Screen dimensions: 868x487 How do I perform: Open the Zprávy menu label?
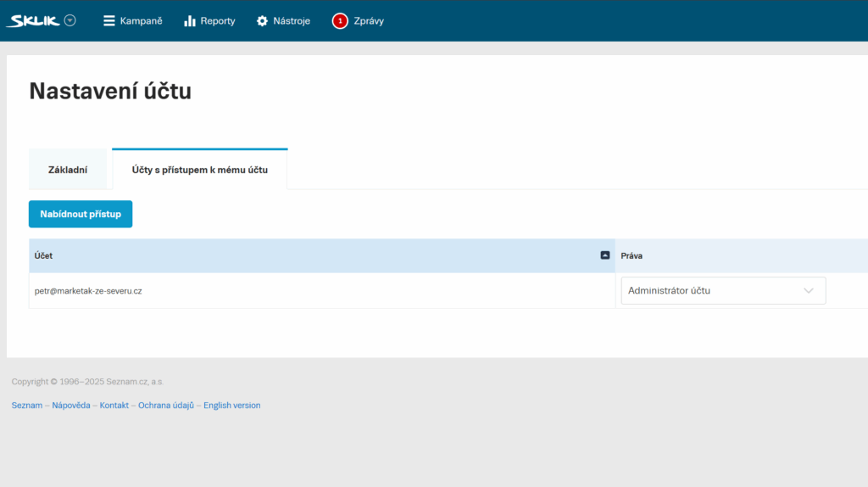pyautogui.click(x=369, y=20)
